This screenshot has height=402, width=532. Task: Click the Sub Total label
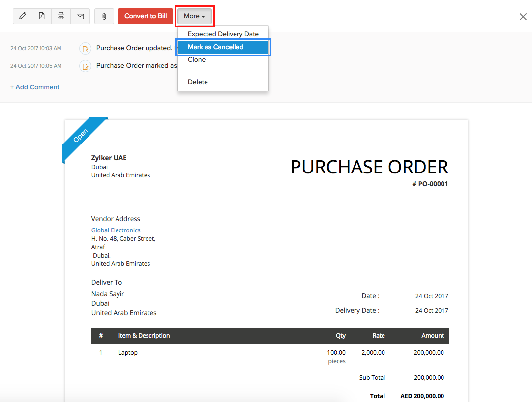[x=372, y=377]
